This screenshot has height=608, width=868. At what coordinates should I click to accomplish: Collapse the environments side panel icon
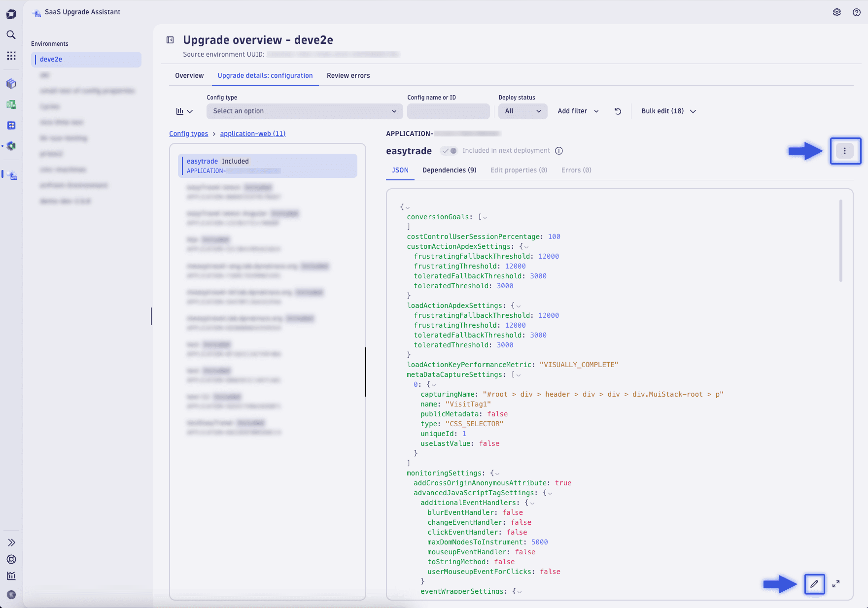tap(170, 40)
